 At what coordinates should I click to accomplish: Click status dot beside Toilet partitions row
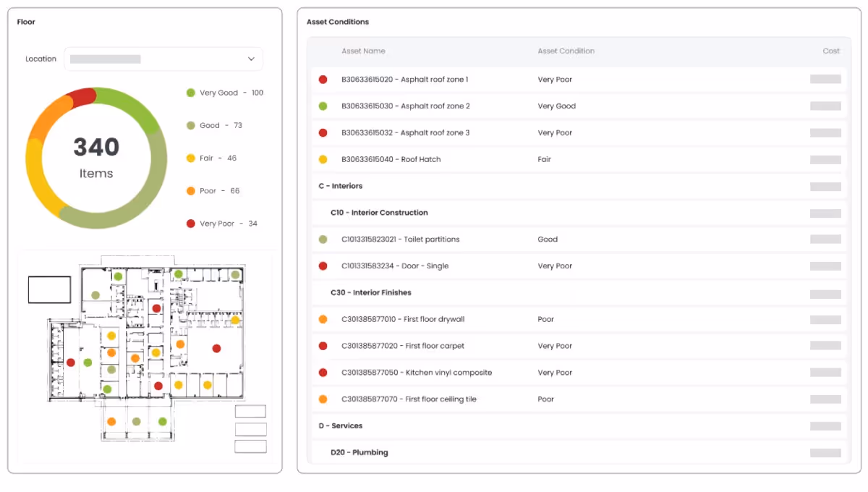click(323, 239)
